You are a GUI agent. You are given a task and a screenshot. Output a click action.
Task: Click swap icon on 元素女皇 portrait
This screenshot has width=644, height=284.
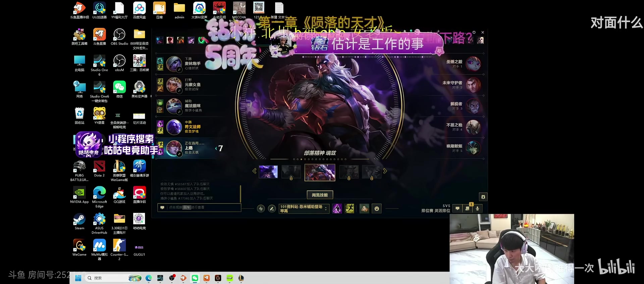pos(179,91)
